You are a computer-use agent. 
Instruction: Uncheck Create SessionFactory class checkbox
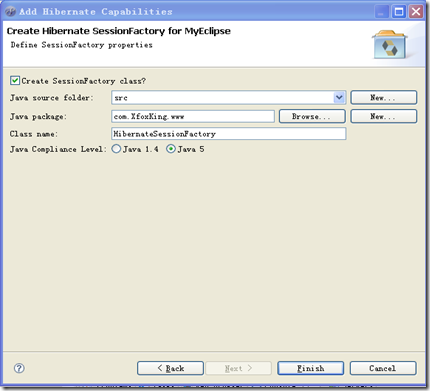15,81
